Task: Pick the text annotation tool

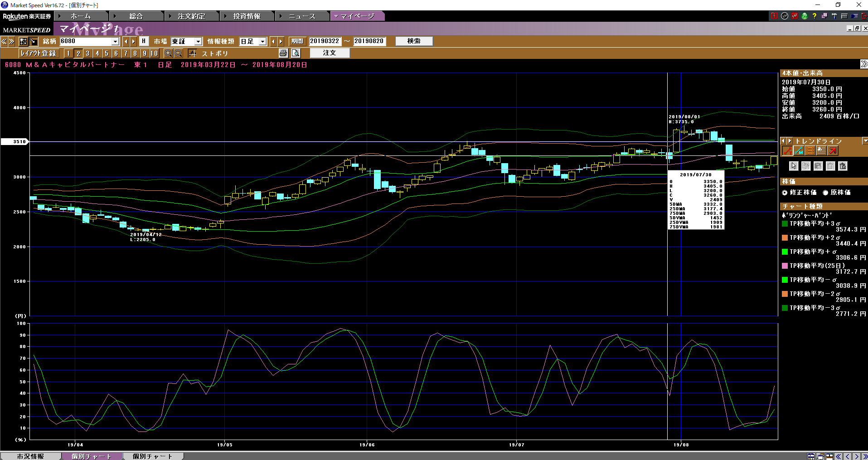Action: 821,151
